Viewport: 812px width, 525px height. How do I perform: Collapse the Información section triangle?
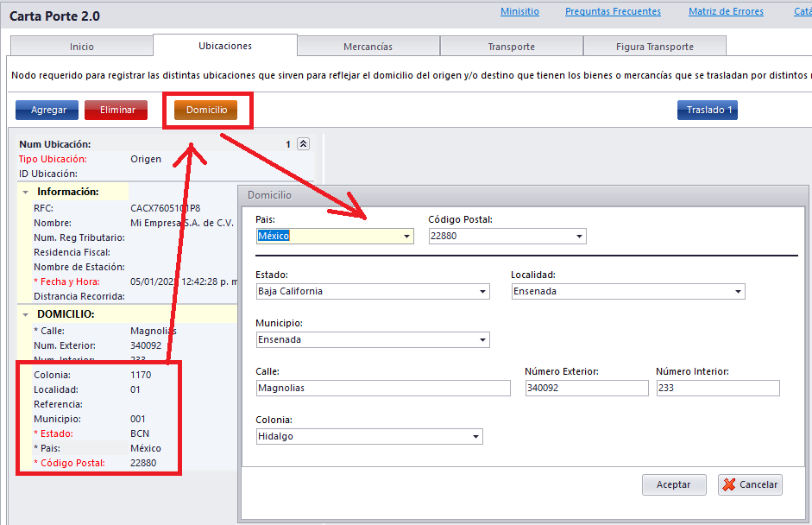(x=26, y=192)
